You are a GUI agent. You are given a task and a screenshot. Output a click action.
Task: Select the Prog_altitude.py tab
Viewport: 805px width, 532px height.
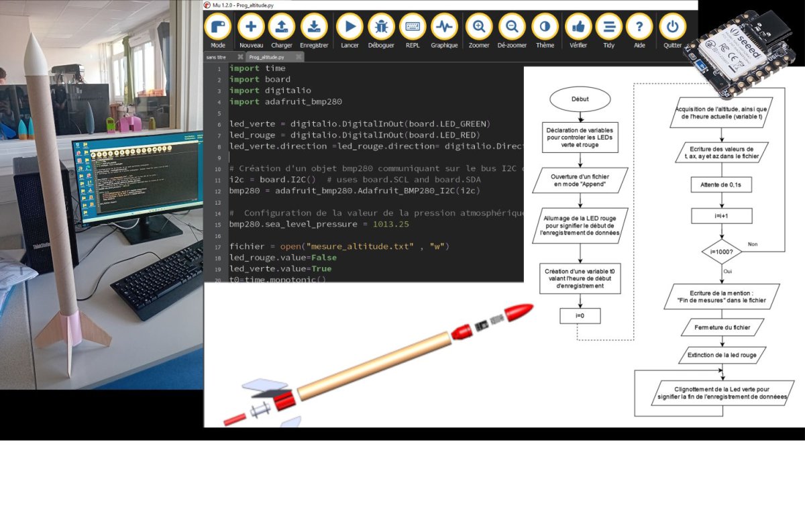[268, 58]
